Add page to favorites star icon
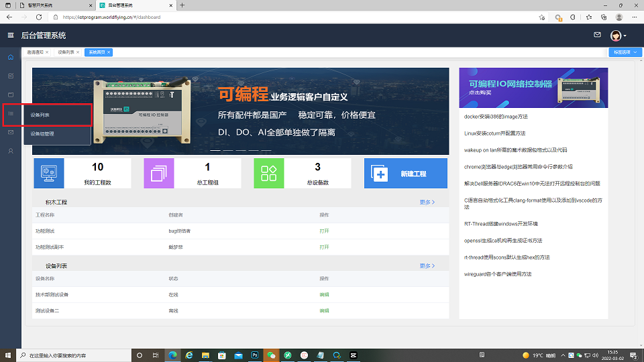Viewport: 644px width, 362px height. [542, 17]
